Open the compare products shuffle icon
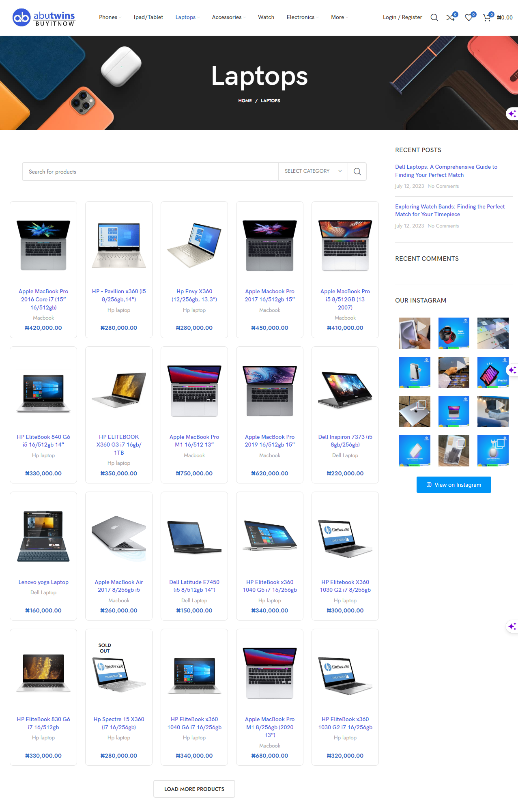 pyautogui.click(x=450, y=17)
